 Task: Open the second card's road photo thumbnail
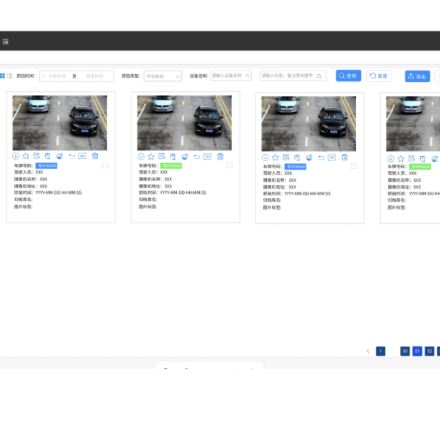pyautogui.click(x=184, y=123)
